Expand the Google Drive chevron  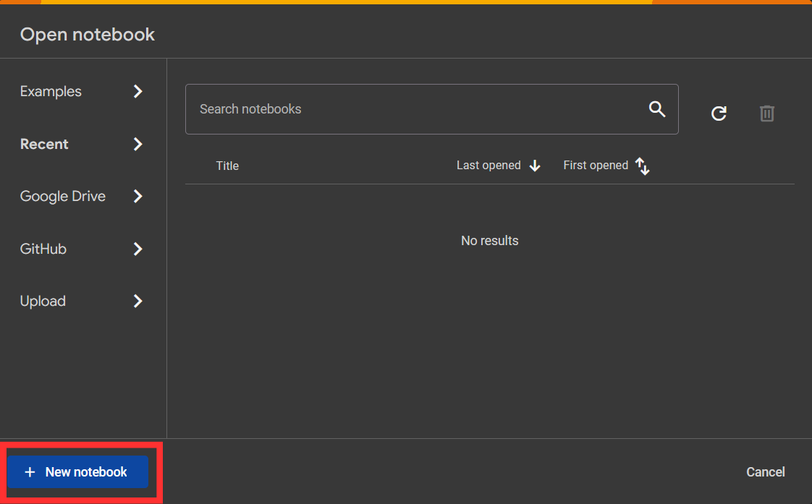[138, 197]
